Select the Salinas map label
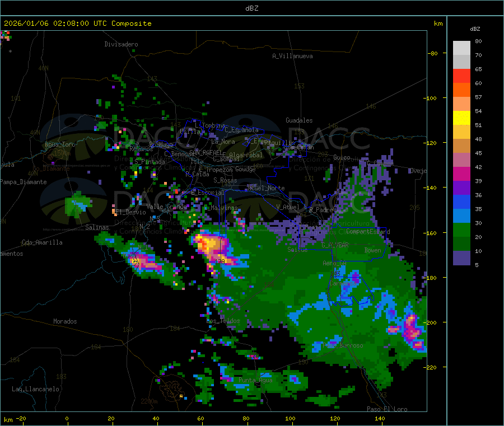Screen dimensions: 504x426 [97, 227]
